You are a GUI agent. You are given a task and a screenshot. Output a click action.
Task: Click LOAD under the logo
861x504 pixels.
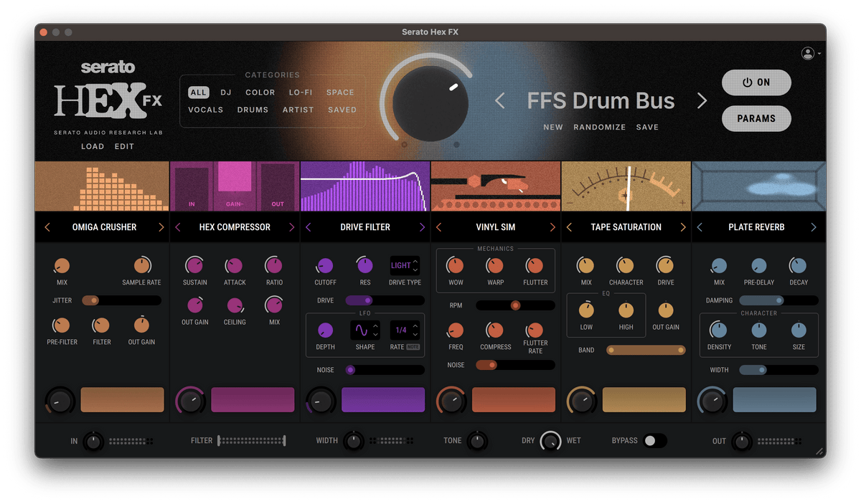tap(93, 146)
